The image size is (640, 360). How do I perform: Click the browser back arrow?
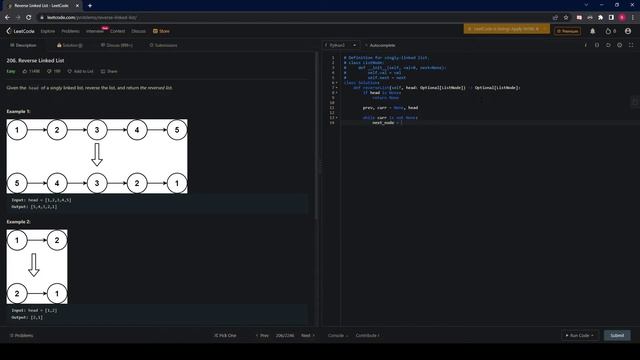pyautogui.click(x=7, y=18)
